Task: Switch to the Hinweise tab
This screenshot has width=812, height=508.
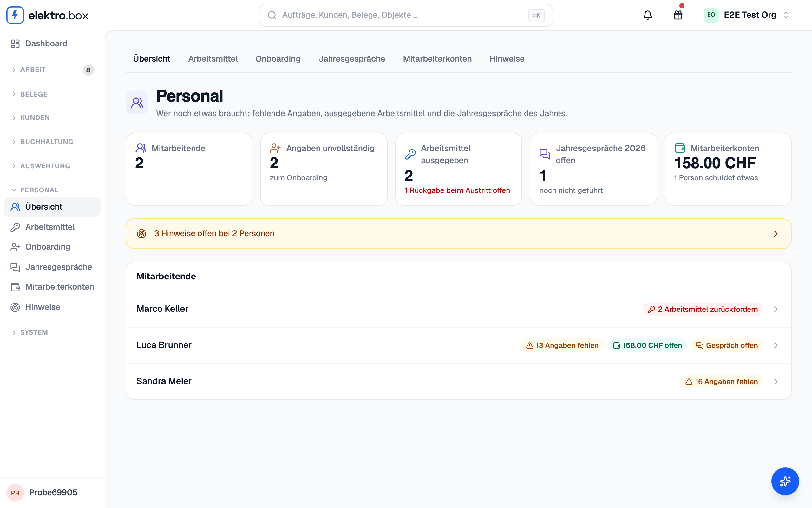Action: (x=507, y=59)
